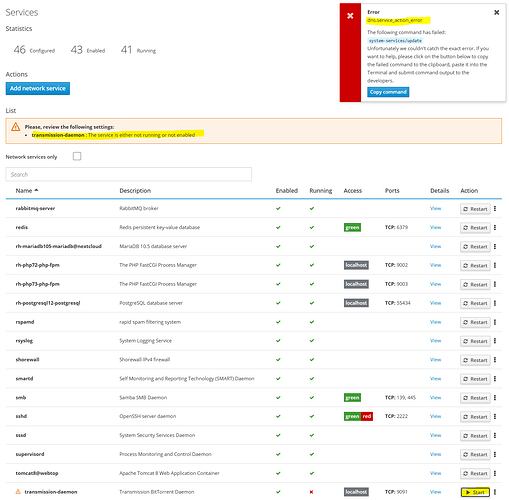View details of the shorewall service
Viewport: 509px width, 500px height.
click(435, 360)
